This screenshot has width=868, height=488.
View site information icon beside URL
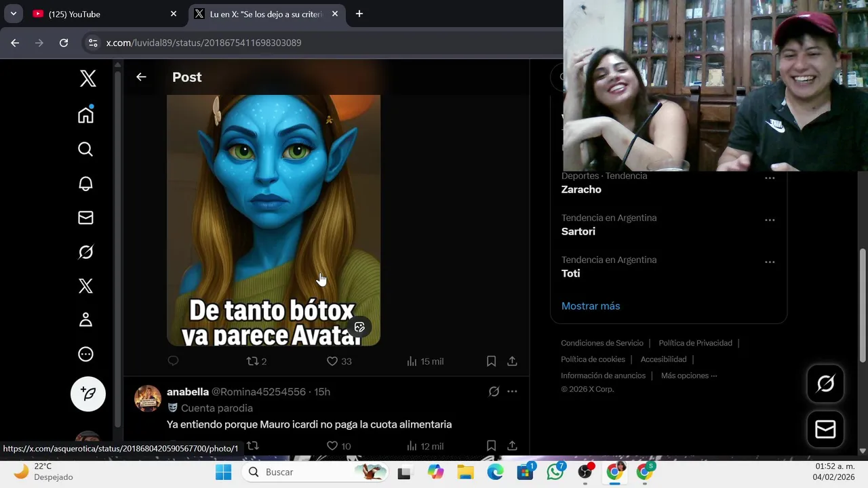93,43
